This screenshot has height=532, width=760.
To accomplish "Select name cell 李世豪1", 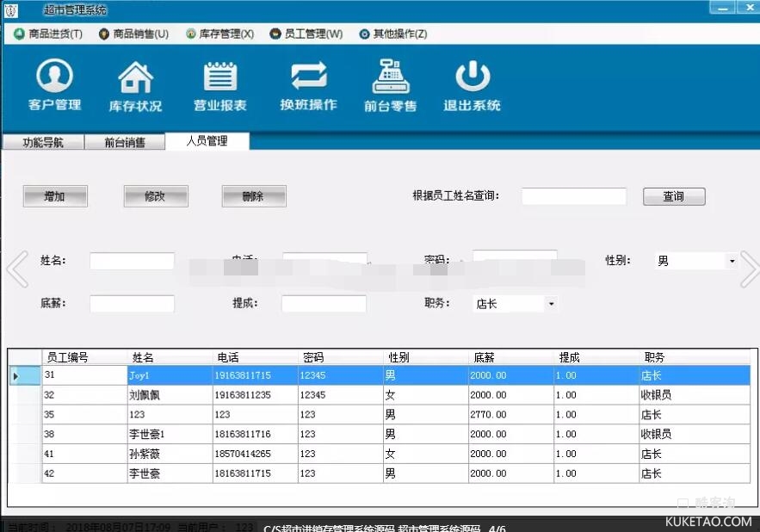I will click(170, 434).
